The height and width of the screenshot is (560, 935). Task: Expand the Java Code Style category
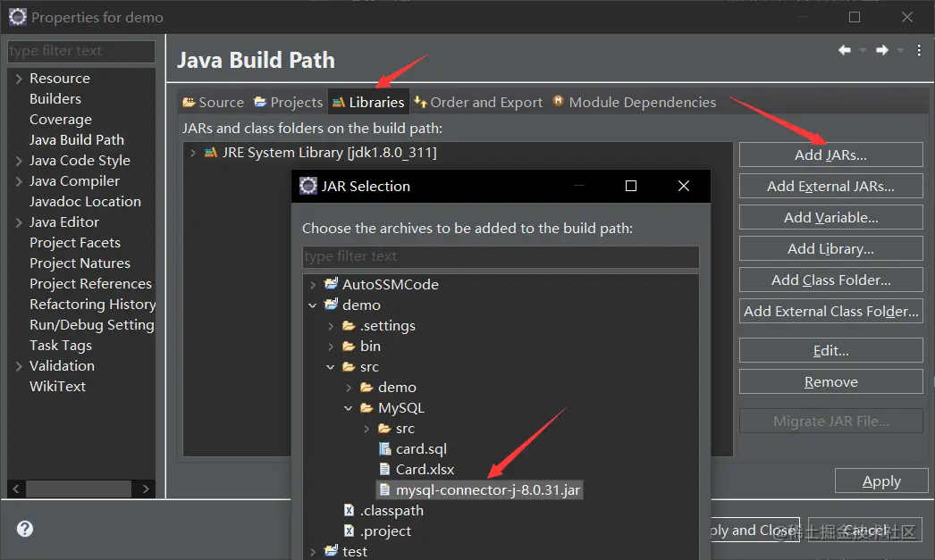click(x=19, y=161)
